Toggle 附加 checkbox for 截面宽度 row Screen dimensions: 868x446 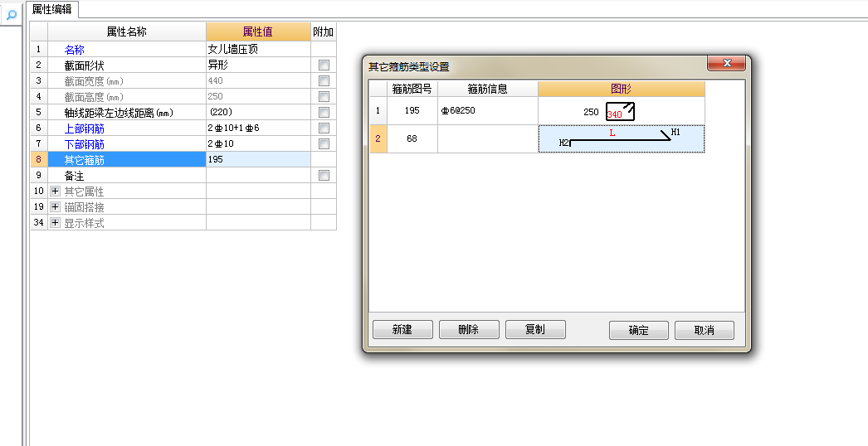click(x=324, y=80)
